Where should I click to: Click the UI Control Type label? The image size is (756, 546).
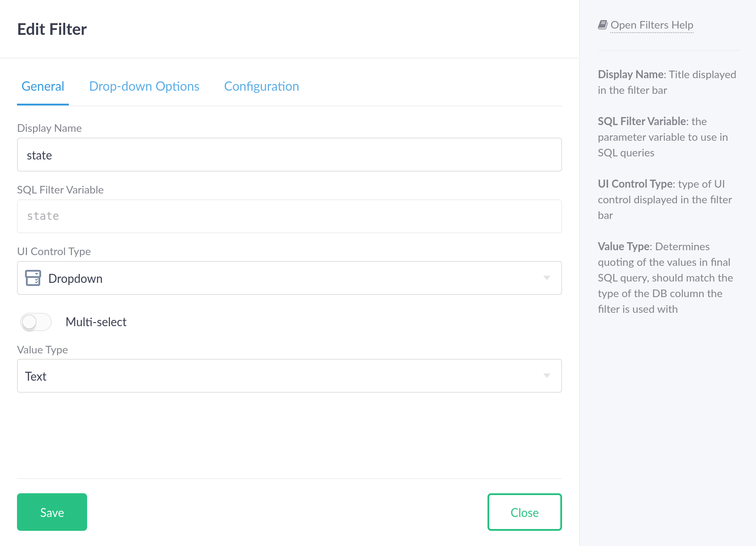(x=54, y=252)
